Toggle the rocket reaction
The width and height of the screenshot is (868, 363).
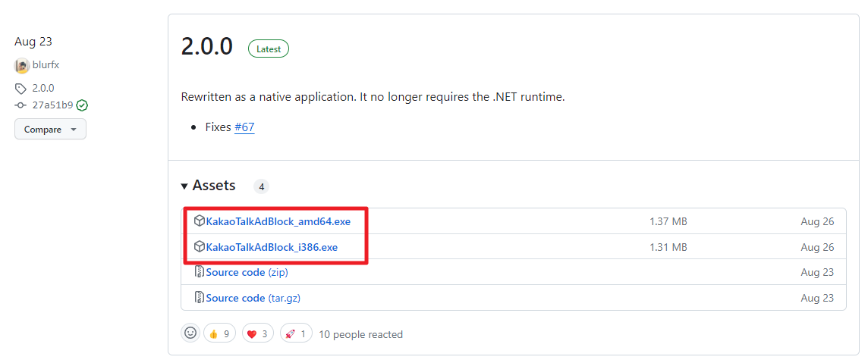[x=296, y=333]
